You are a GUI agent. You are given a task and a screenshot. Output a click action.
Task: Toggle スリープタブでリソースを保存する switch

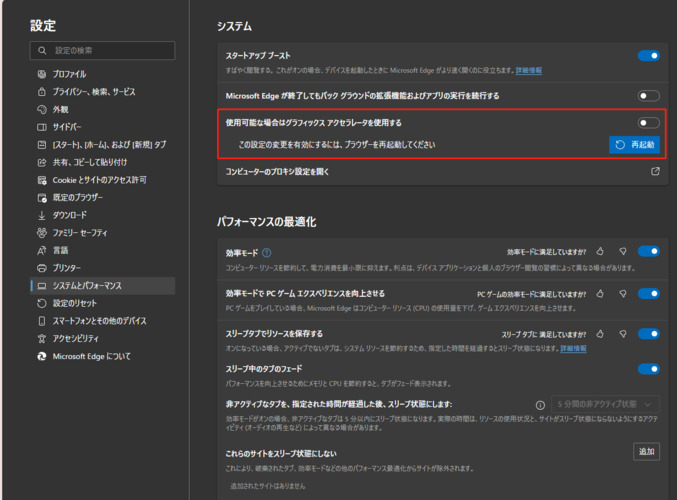(649, 334)
